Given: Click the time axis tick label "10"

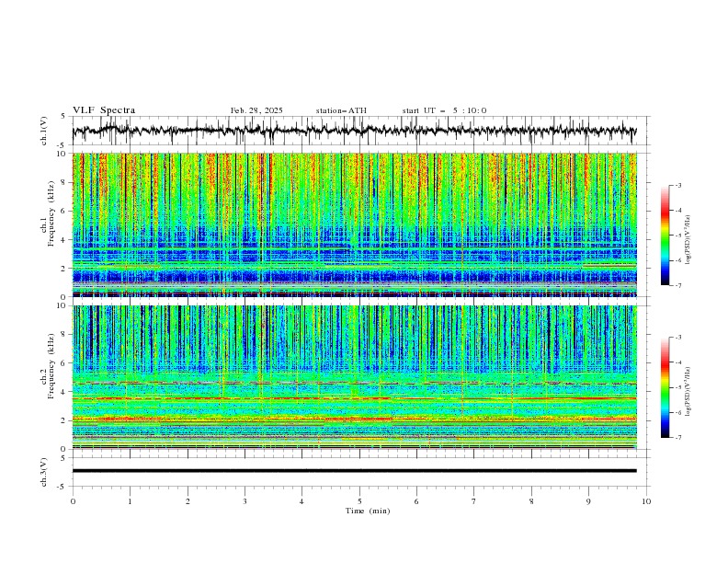Looking at the screenshot, I should coord(646,501).
